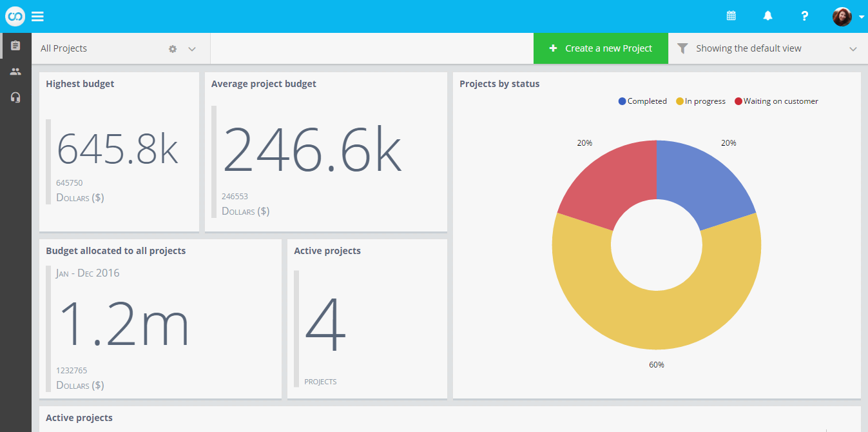Click the filter funnel icon

coord(682,48)
